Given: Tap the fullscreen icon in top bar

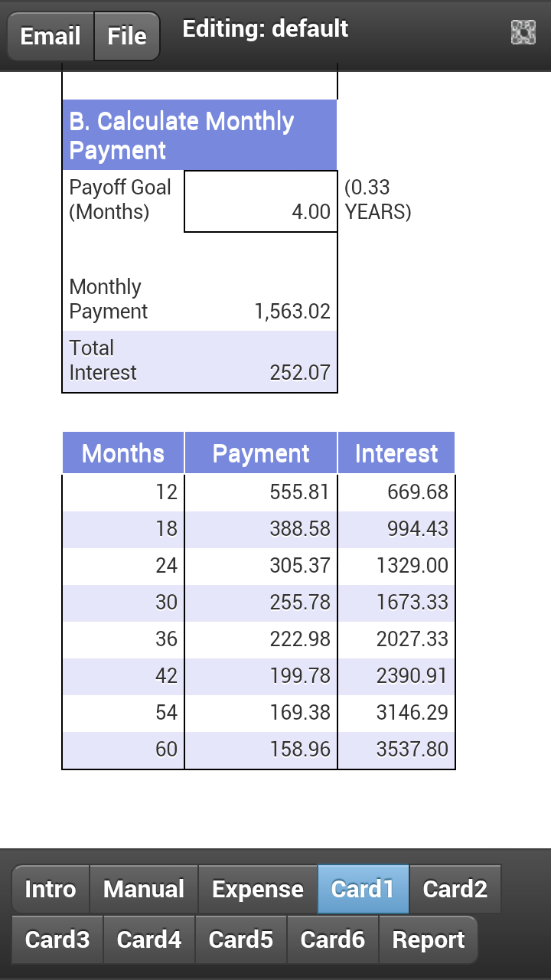Looking at the screenshot, I should pos(523,32).
